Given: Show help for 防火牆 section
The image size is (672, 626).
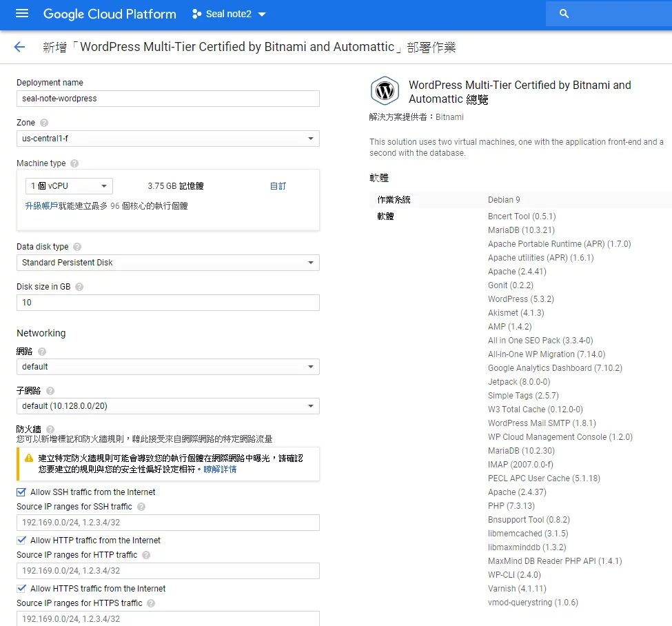Looking at the screenshot, I should pyautogui.click(x=50, y=430).
